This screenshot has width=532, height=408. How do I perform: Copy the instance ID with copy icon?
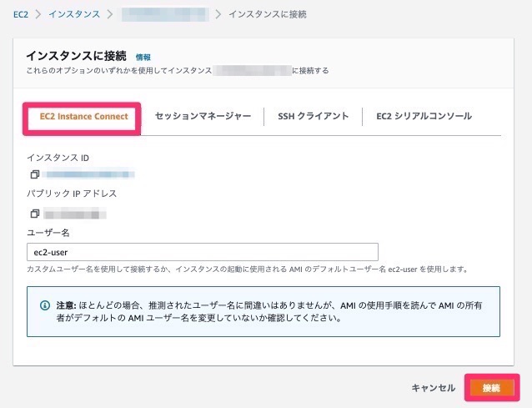click(35, 174)
